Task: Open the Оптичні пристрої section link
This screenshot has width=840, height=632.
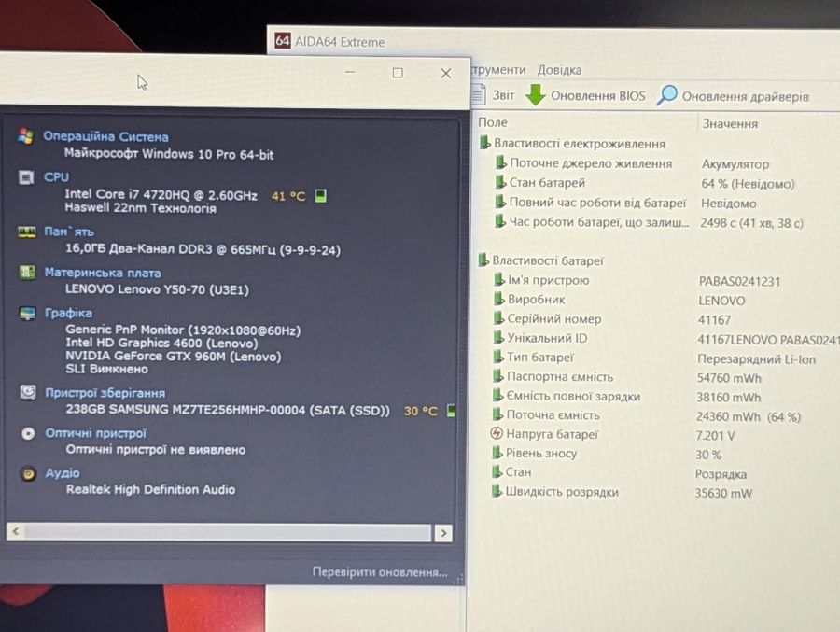Action: click(95, 433)
